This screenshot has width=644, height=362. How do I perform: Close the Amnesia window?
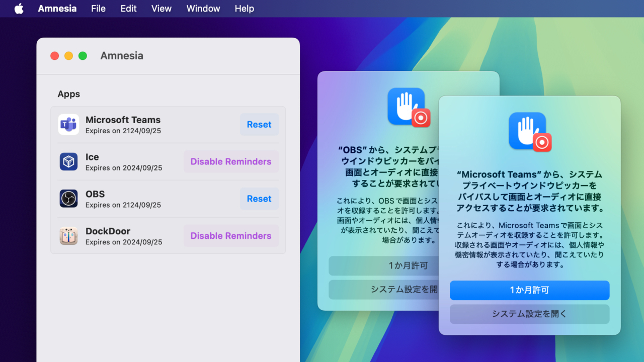click(x=55, y=56)
